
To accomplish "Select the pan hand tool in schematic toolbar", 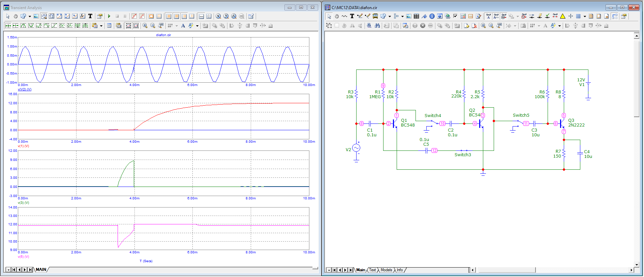I will point(337,16).
